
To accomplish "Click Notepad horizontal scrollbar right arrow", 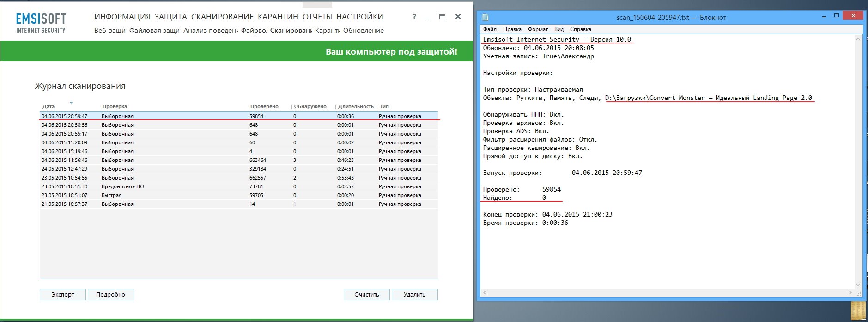I will [850, 292].
